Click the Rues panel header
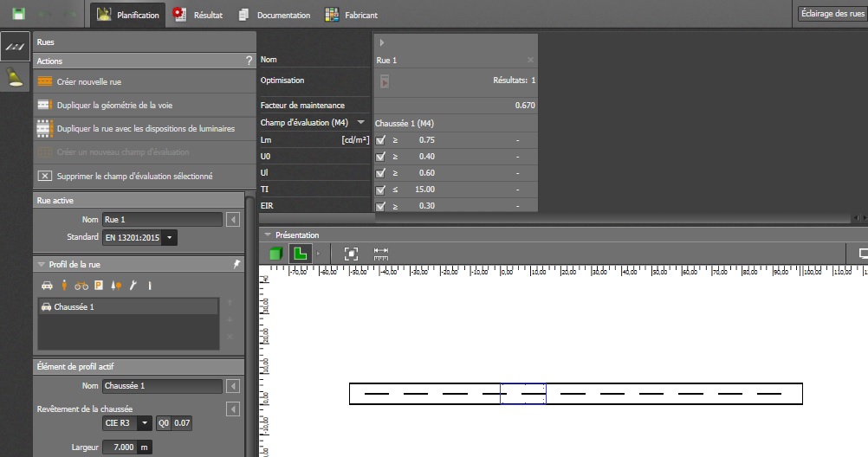The width and height of the screenshot is (868, 457). pyautogui.click(x=145, y=42)
